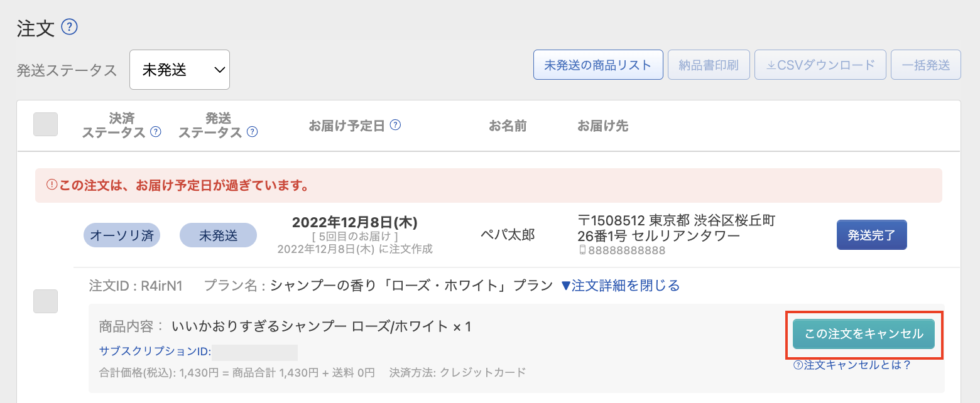Screen dimensions: 980x403
Task: Click download icon in CSVダウンロード button
Action: click(x=771, y=65)
